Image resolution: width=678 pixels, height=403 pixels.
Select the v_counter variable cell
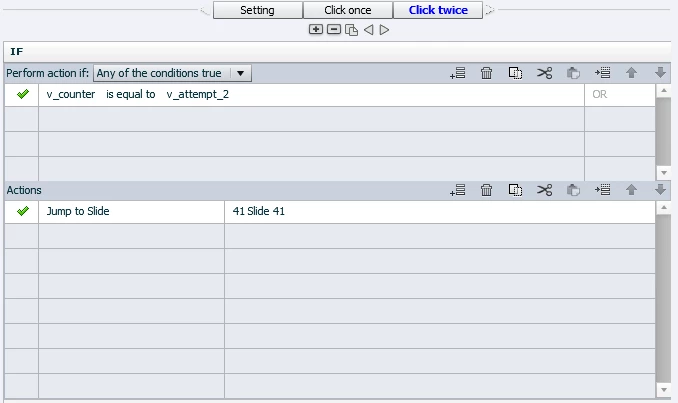tap(71, 94)
